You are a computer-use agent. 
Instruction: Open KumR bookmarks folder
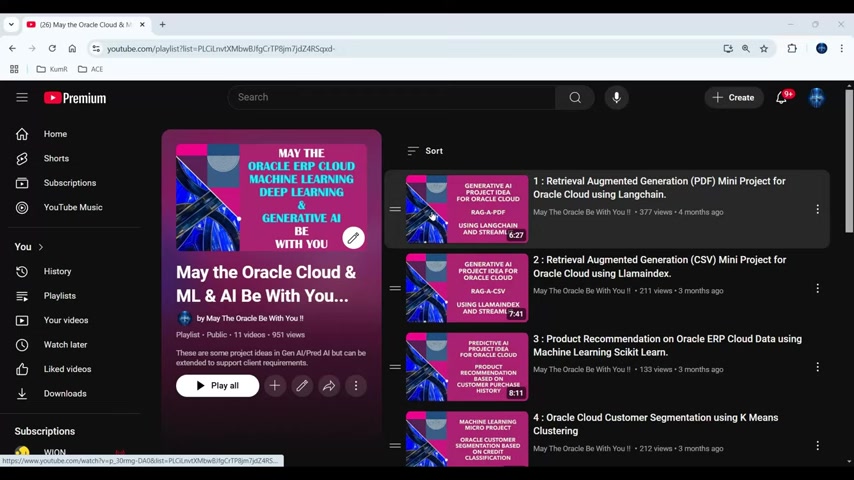coord(52,69)
